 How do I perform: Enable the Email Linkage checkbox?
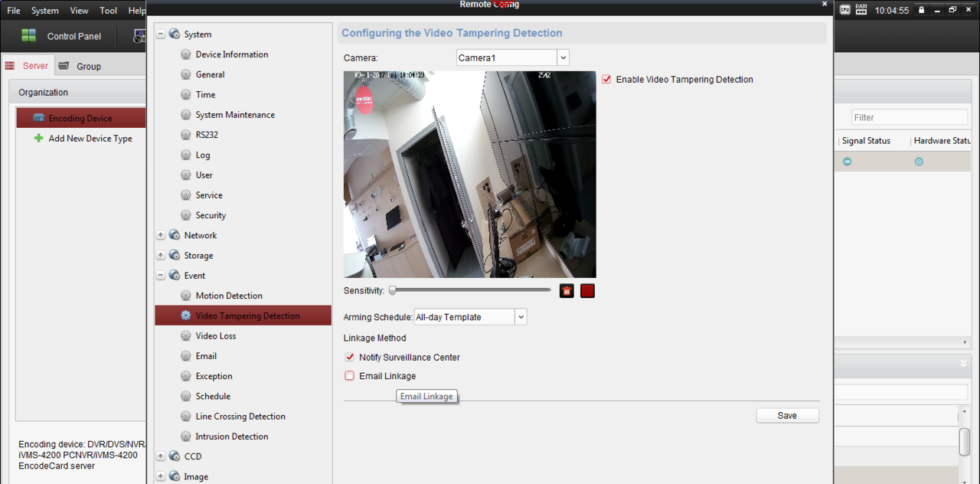(350, 376)
